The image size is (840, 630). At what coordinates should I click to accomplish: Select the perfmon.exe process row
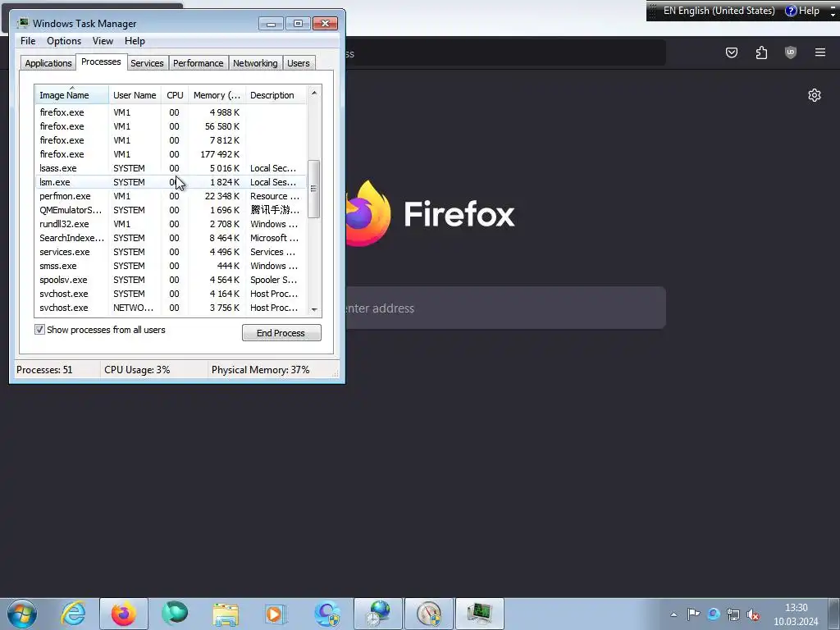point(171,196)
